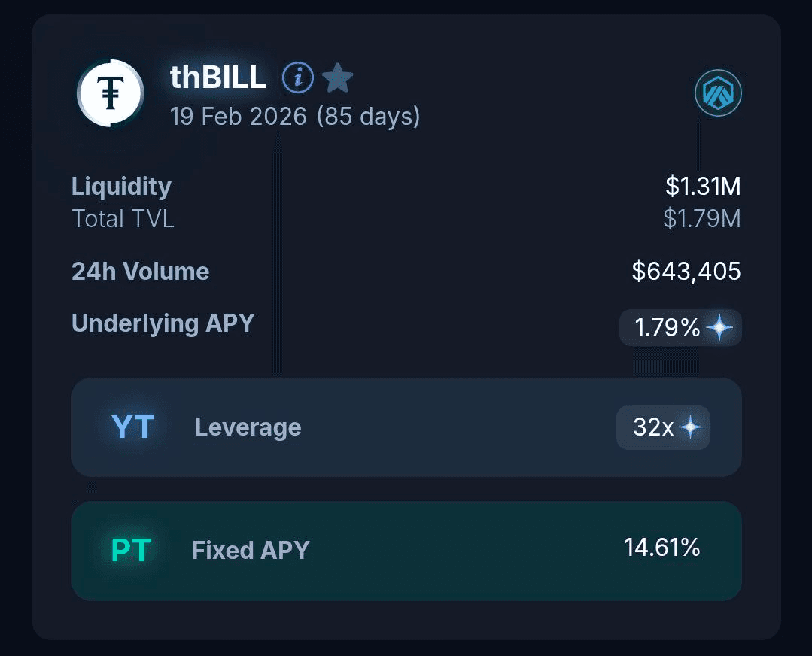Click the thBILL token logo
The image size is (812, 656).
tap(111, 93)
